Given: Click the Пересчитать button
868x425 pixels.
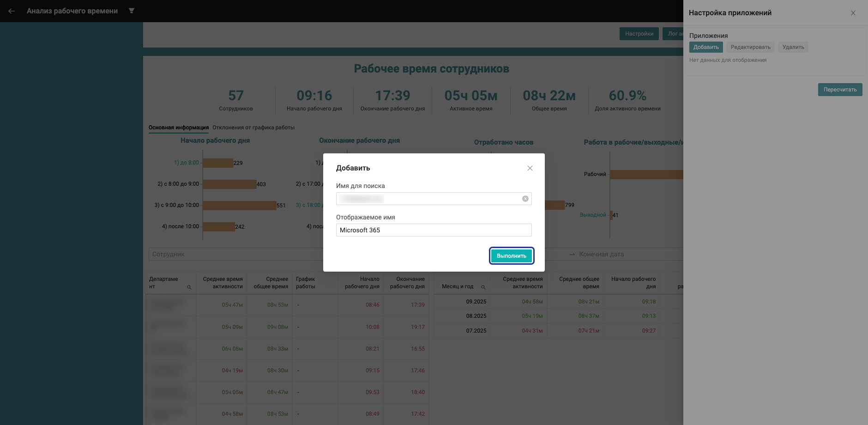Looking at the screenshot, I should click(x=839, y=90).
